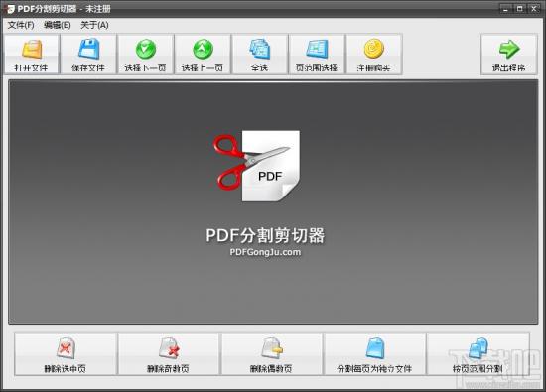Open the 文件(F) menu
Screen dimensions: 546x392
(x=21, y=25)
